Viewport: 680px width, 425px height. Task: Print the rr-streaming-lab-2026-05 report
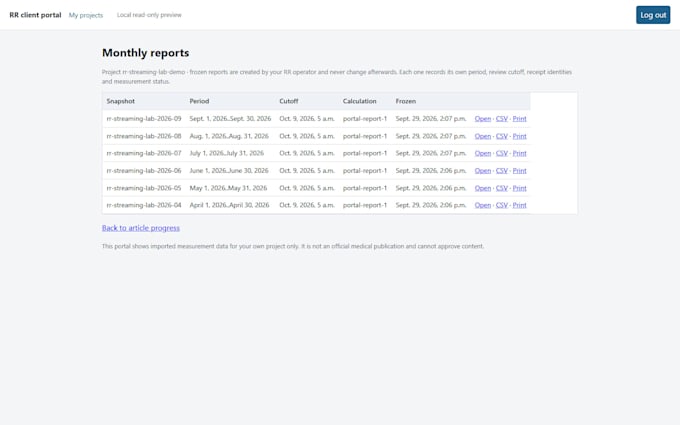(x=520, y=188)
